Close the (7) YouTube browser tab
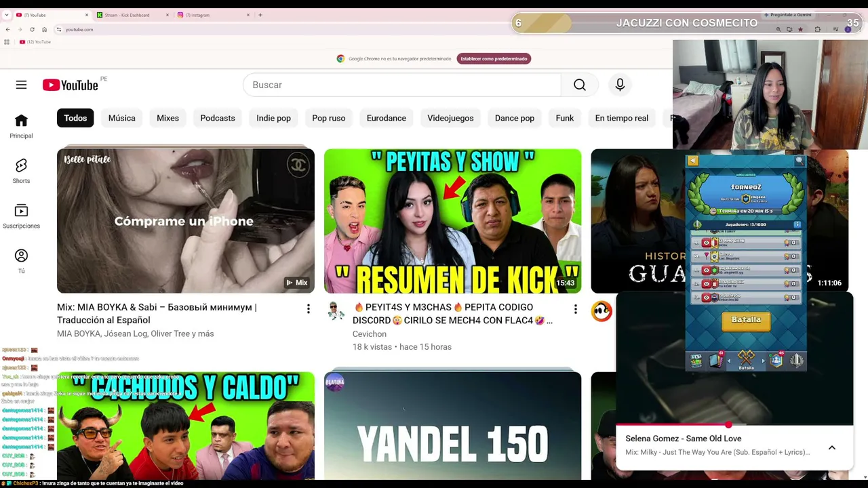The width and height of the screenshot is (868, 488). click(x=87, y=15)
